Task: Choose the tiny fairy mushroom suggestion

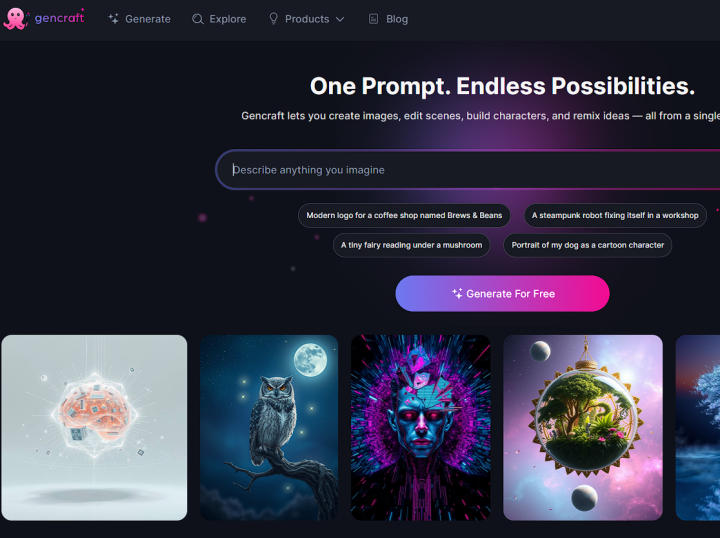Action: (x=411, y=245)
